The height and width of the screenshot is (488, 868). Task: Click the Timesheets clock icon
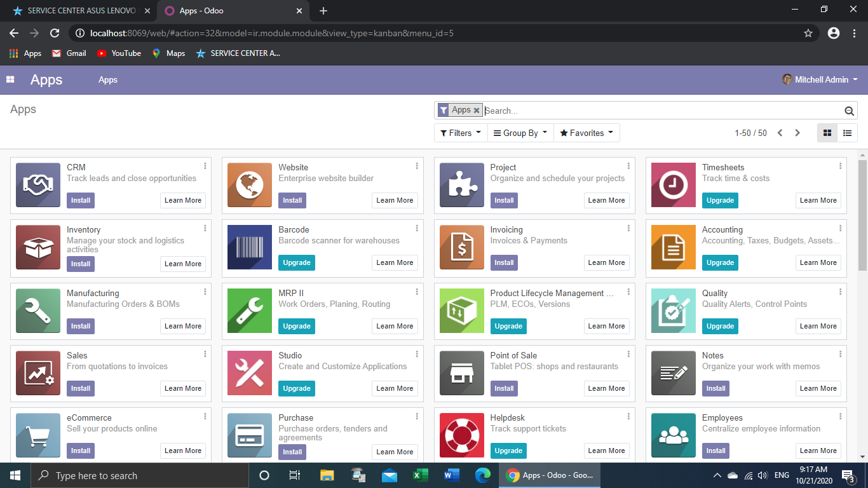(674, 185)
